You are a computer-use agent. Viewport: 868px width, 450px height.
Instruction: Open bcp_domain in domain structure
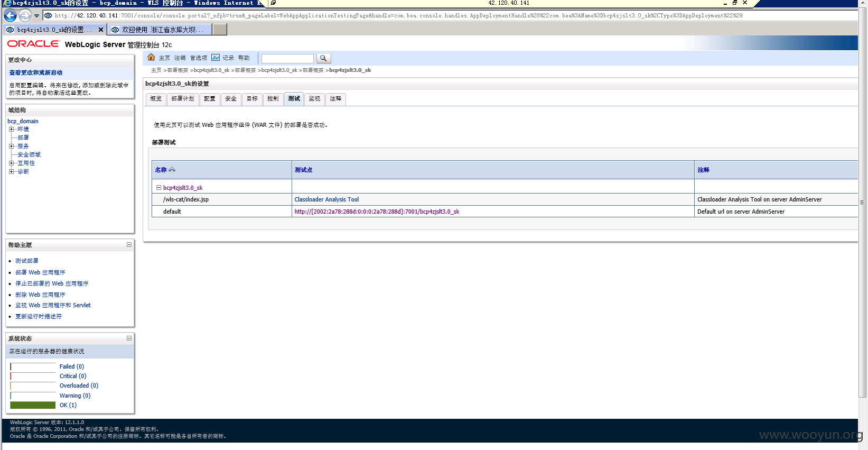point(23,121)
